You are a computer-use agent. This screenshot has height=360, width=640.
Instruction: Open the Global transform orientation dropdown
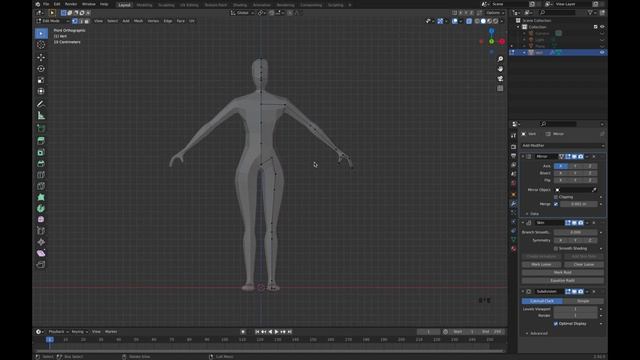click(x=242, y=13)
